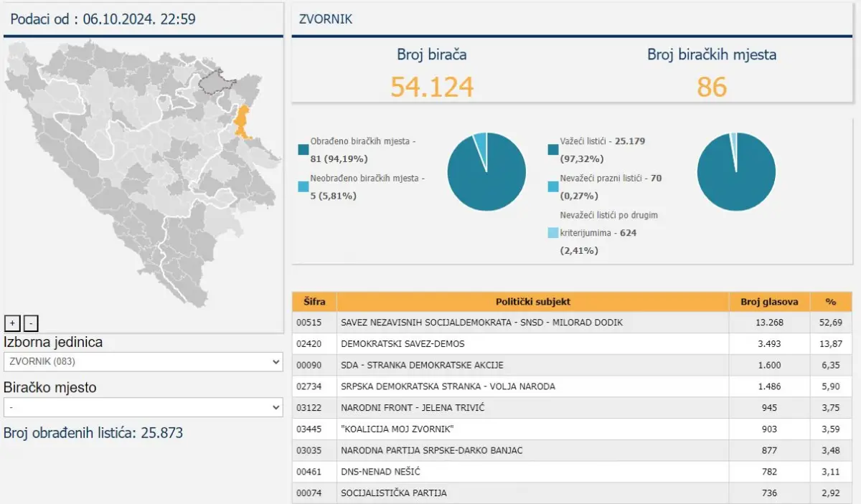Select the SDA - Stranka Demokratske Akcije row
Screen dimensions: 861x504
572,366
